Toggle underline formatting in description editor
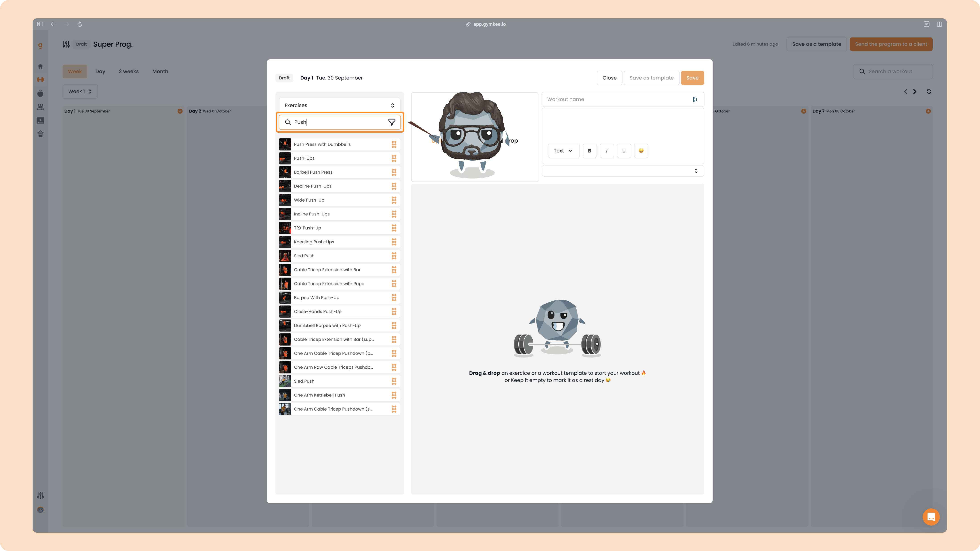The image size is (980, 551). [x=624, y=151]
